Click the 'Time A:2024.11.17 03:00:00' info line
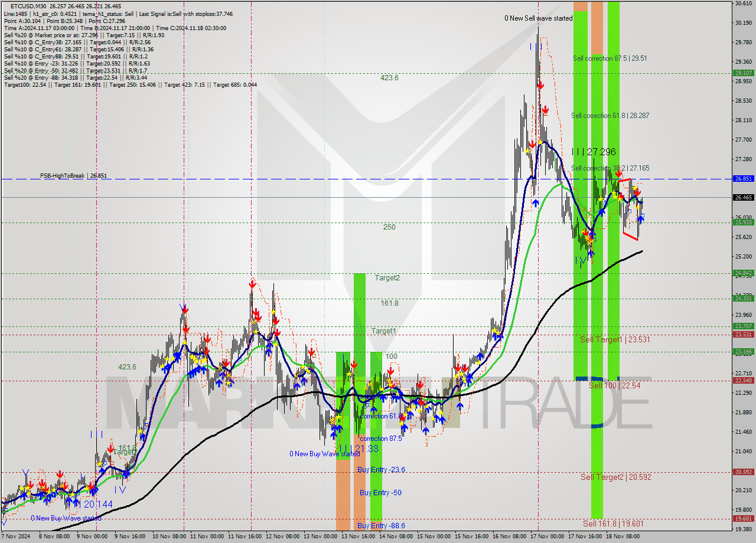The image size is (756, 543). click(115, 28)
